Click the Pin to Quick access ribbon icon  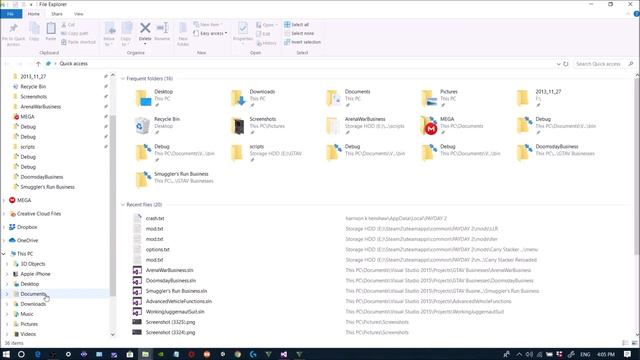[x=13, y=29]
